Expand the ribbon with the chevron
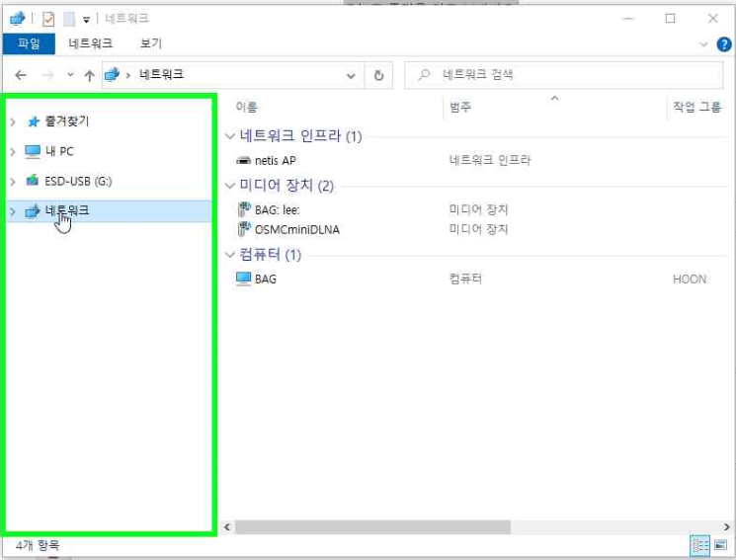Screen dimensions: 736x560 tap(703, 44)
